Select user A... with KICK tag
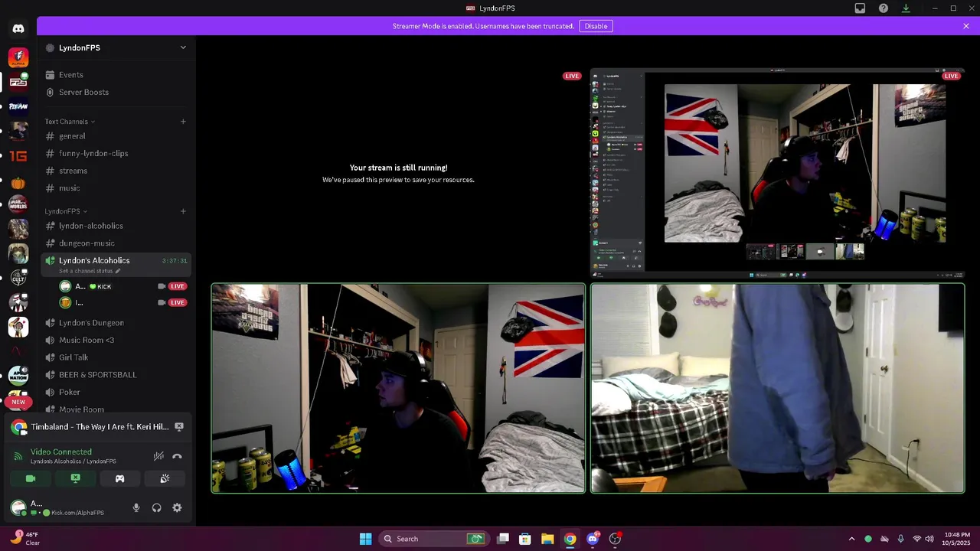This screenshot has width=980, height=551. 124,286
